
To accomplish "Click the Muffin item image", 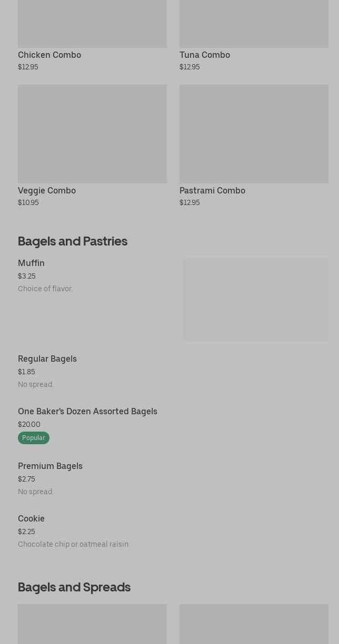I will (256, 299).
